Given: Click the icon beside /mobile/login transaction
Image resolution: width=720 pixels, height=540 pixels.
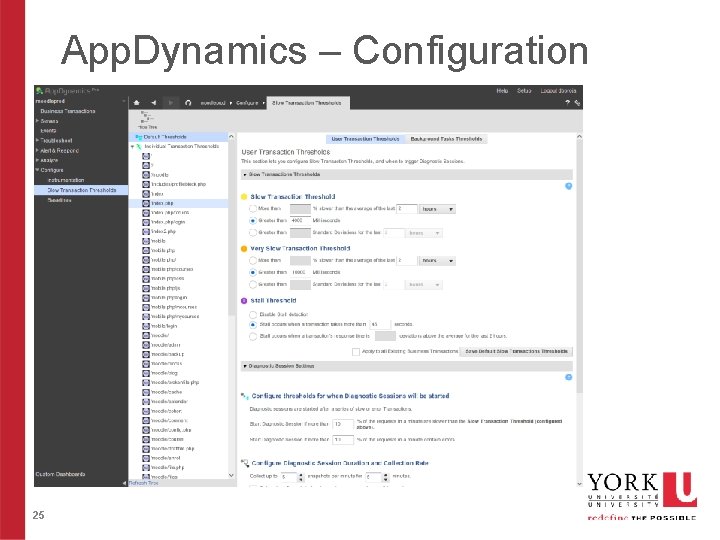Looking at the screenshot, I should tap(146, 326).
